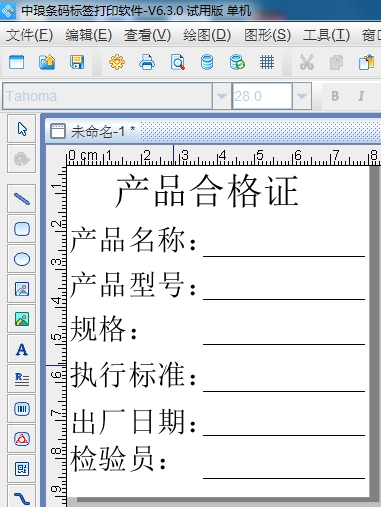
Task: Open the 文件(F) menu
Action: click(x=29, y=35)
